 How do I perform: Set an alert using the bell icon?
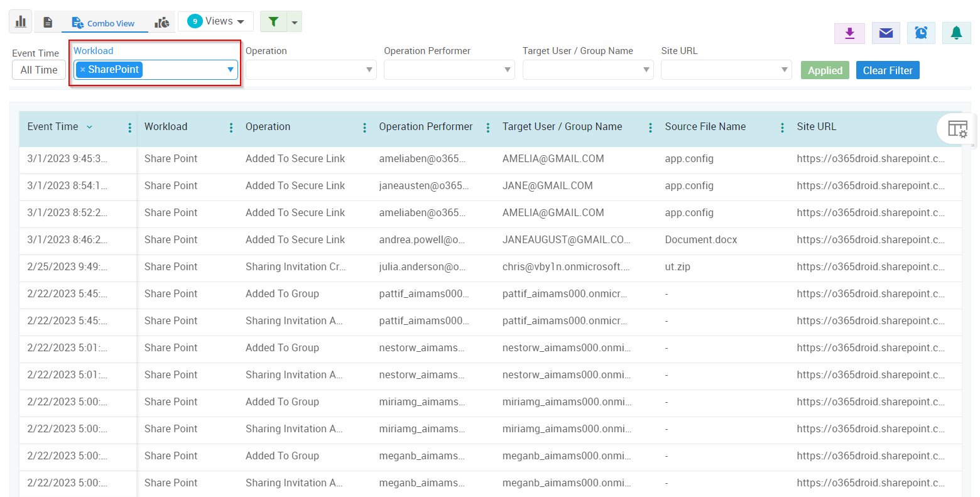pos(956,33)
